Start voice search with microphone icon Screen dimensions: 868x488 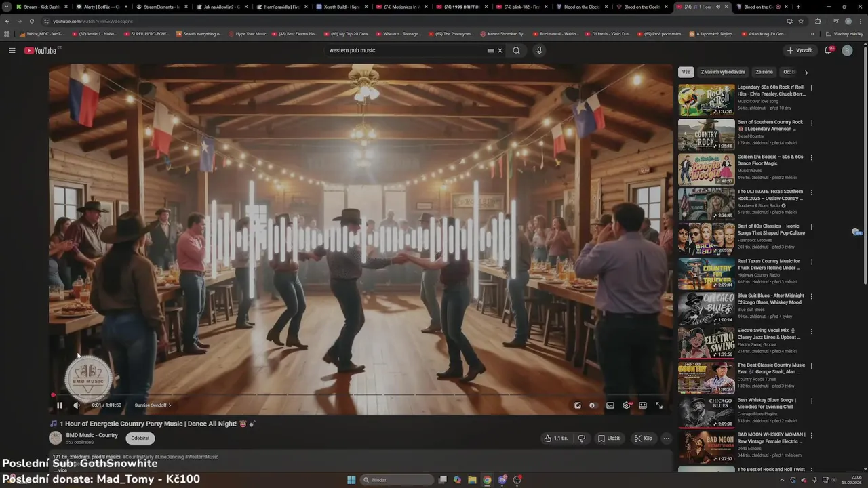pyautogui.click(x=539, y=50)
